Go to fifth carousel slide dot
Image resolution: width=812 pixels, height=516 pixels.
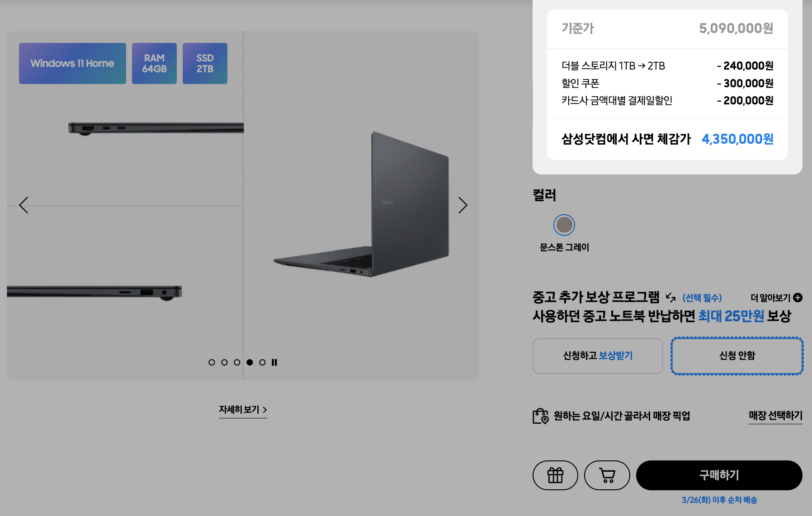262,362
